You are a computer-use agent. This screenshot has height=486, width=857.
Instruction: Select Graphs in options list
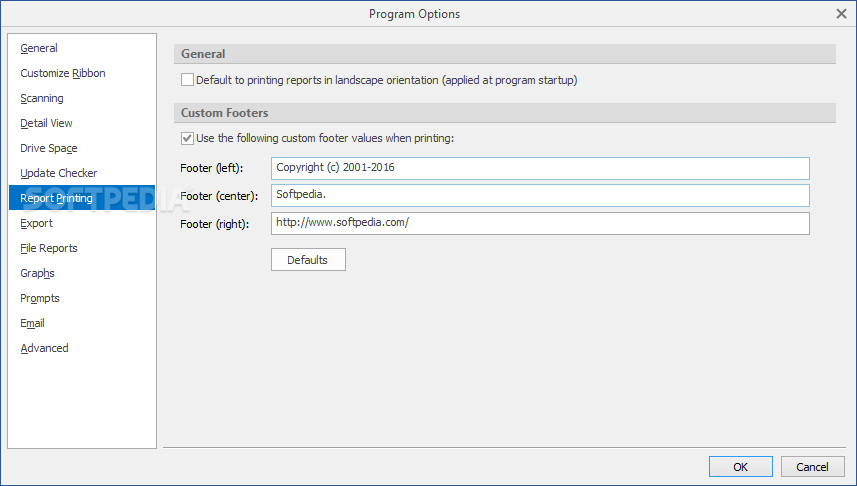pos(37,273)
